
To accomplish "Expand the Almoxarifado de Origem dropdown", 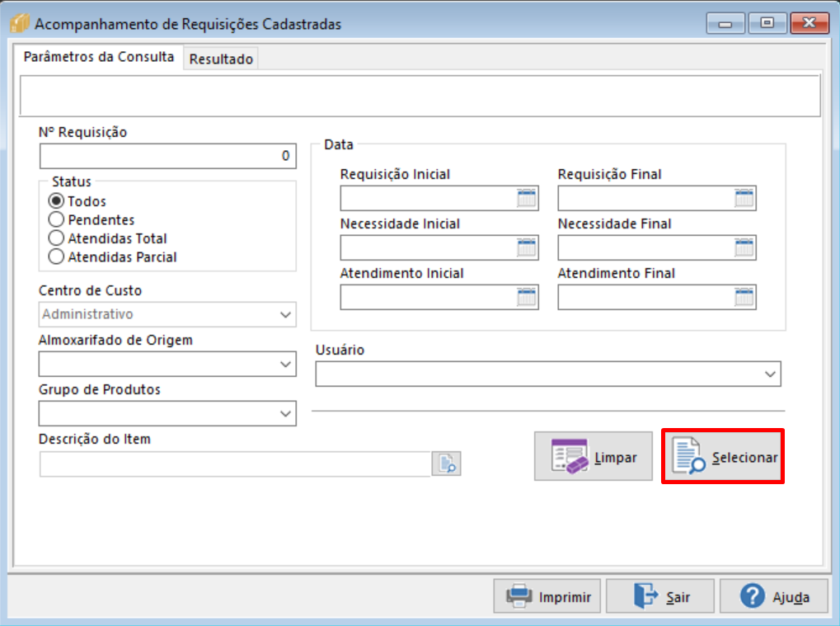I will click(x=285, y=364).
